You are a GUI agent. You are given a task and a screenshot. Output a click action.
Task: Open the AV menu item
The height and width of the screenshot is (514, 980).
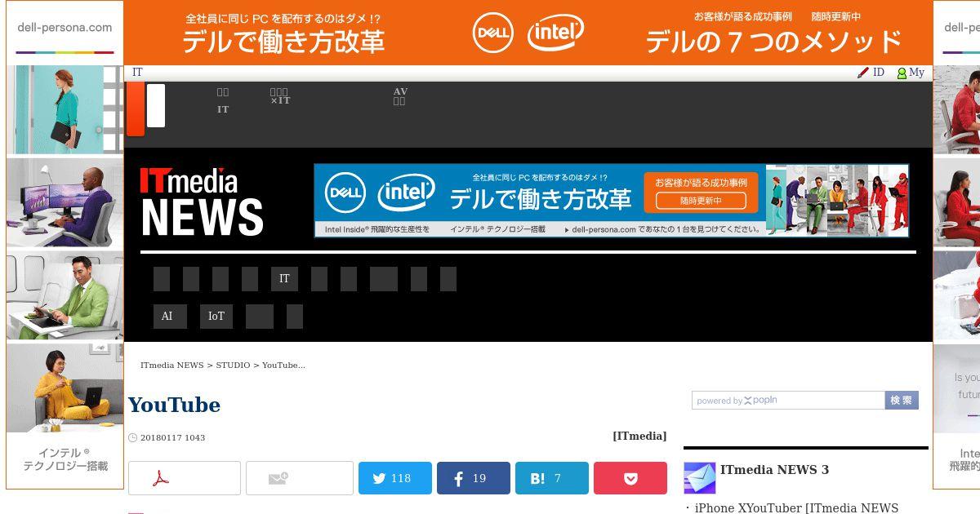[400, 96]
